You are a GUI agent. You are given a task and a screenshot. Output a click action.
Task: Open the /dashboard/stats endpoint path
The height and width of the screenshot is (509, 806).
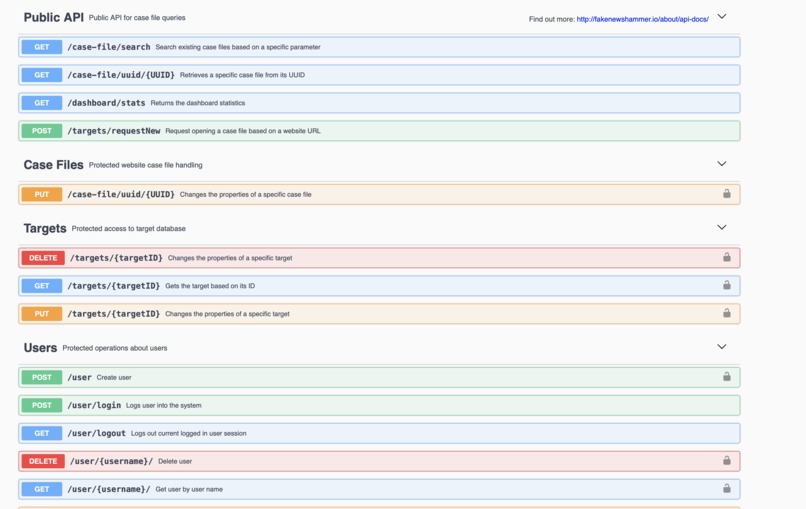[x=106, y=103]
